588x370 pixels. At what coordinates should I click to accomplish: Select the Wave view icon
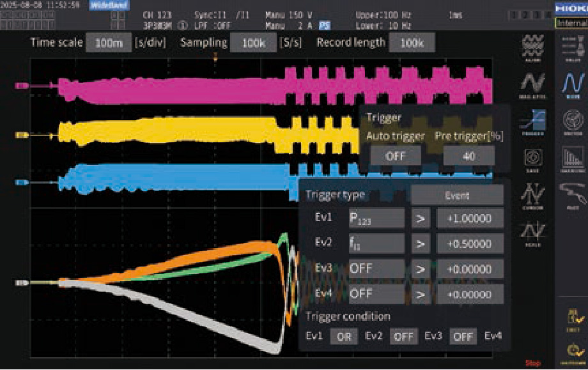click(571, 85)
